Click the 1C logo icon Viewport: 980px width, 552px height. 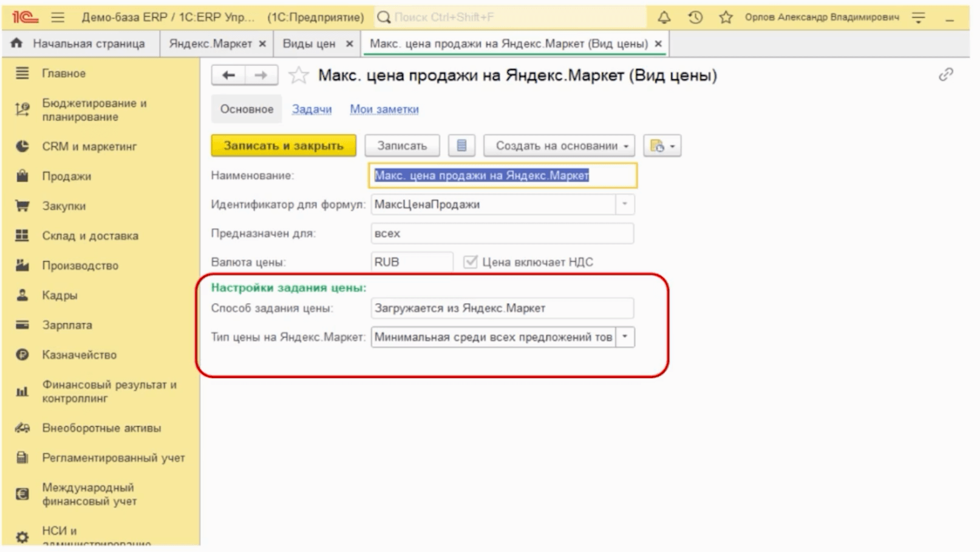click(25, 17)
